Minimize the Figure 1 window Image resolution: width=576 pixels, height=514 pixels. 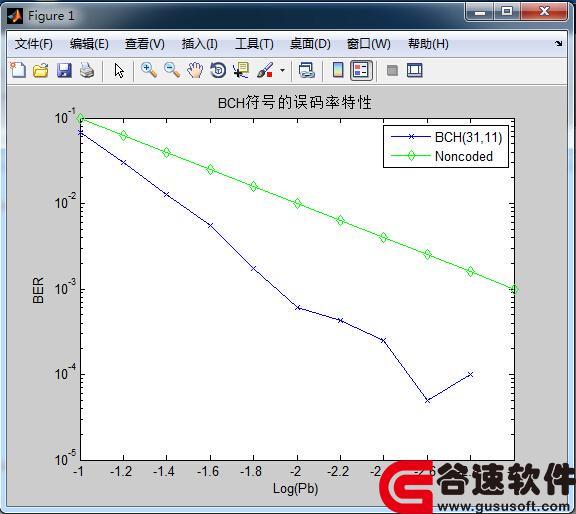pos(480,12)
